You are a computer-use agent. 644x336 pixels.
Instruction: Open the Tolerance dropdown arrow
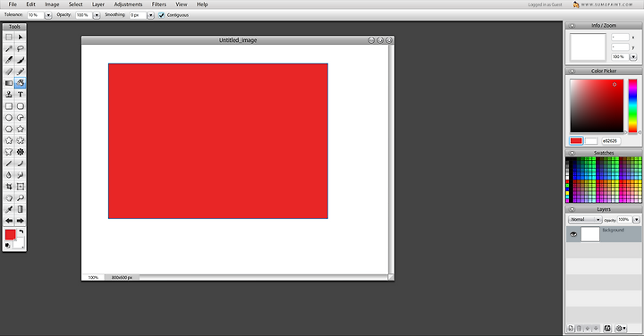click(48, 15)
